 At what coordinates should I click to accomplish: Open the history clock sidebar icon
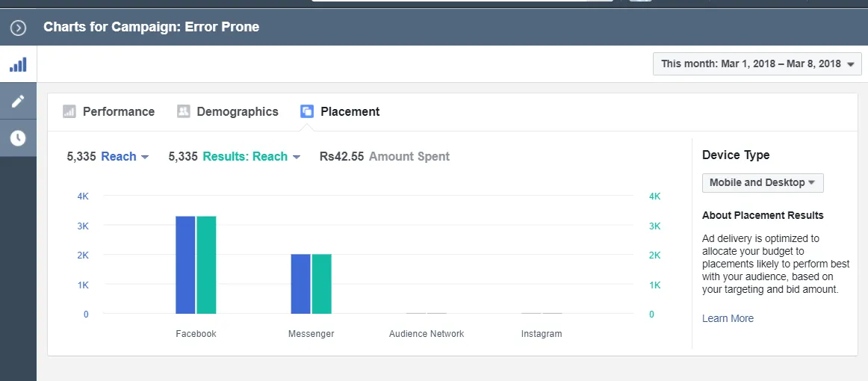[x=18, y=138]
